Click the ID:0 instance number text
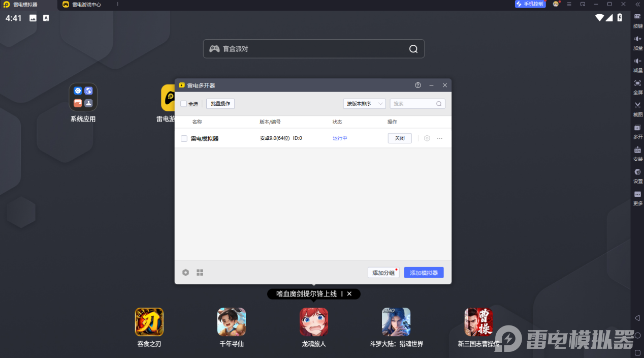This screenshot has height=358, width=644. coord(298,138)
